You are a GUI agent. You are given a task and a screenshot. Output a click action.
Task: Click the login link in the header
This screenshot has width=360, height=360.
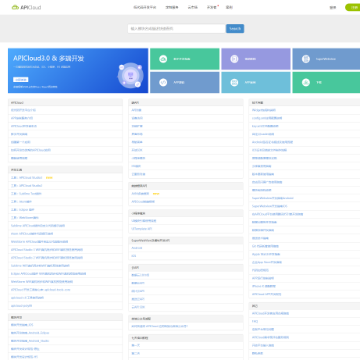click(x=333, y=7)
